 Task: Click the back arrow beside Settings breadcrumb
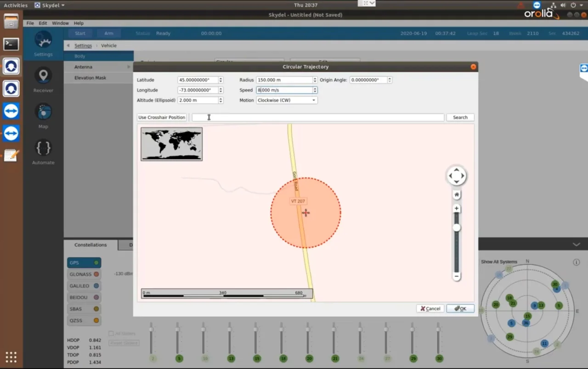point(68,45)
